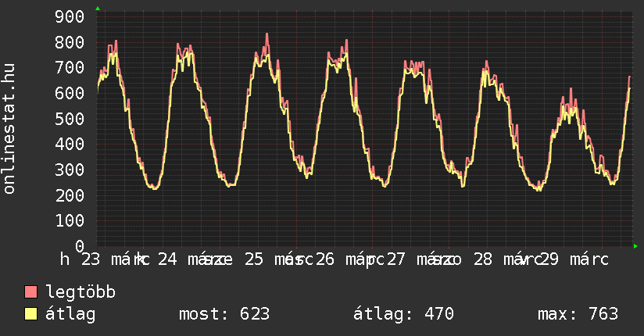Select the '23 márc' date axis label
The height and width of the screenshot is (336, 644).
pos(109,259)
